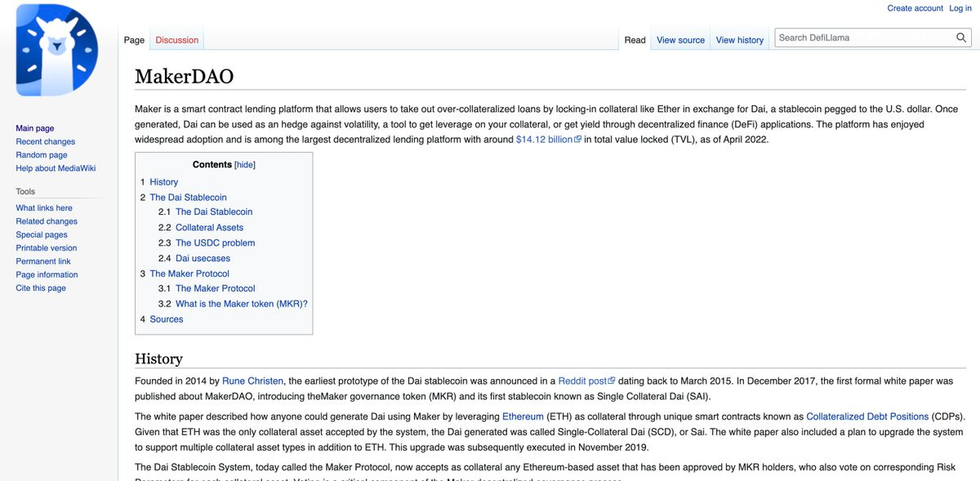Click Cite this page
980x481 pixels.
click(x=41, y=288)
